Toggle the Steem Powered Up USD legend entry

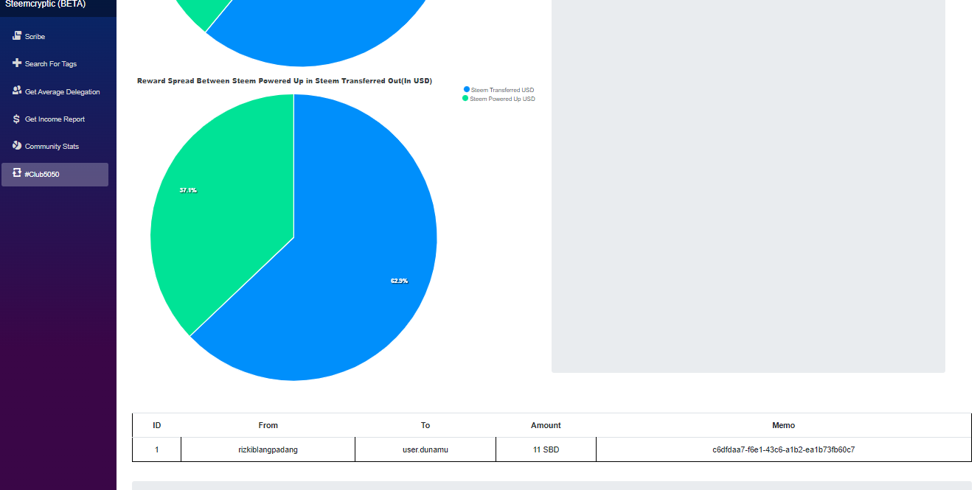[499, 99]
